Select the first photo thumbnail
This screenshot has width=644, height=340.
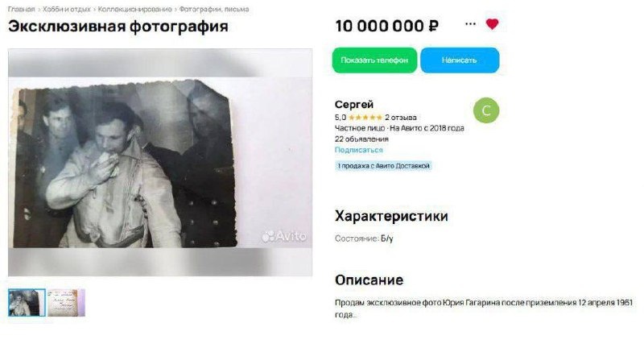point(27,303)
